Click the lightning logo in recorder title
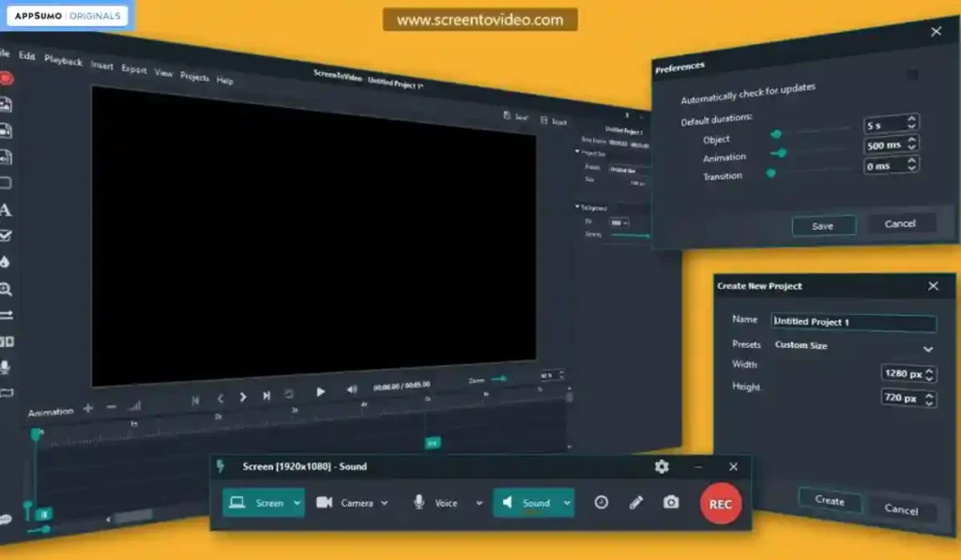Screen dimensions: 961x560 point(221,467)
